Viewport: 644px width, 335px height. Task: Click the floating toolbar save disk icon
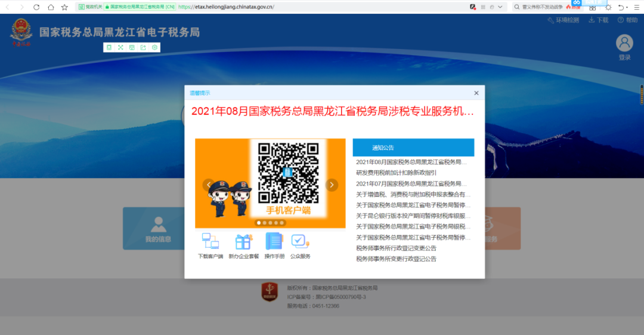[x=132, y=47]
